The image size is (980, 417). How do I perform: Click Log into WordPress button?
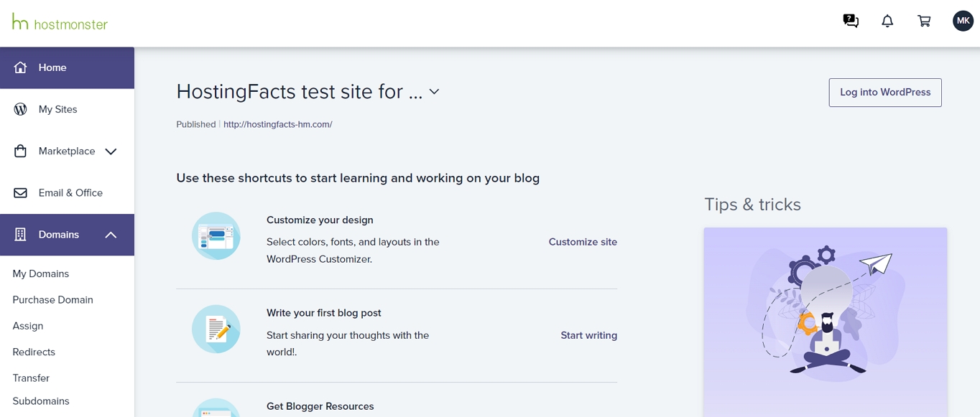click(x=885, y=93)
